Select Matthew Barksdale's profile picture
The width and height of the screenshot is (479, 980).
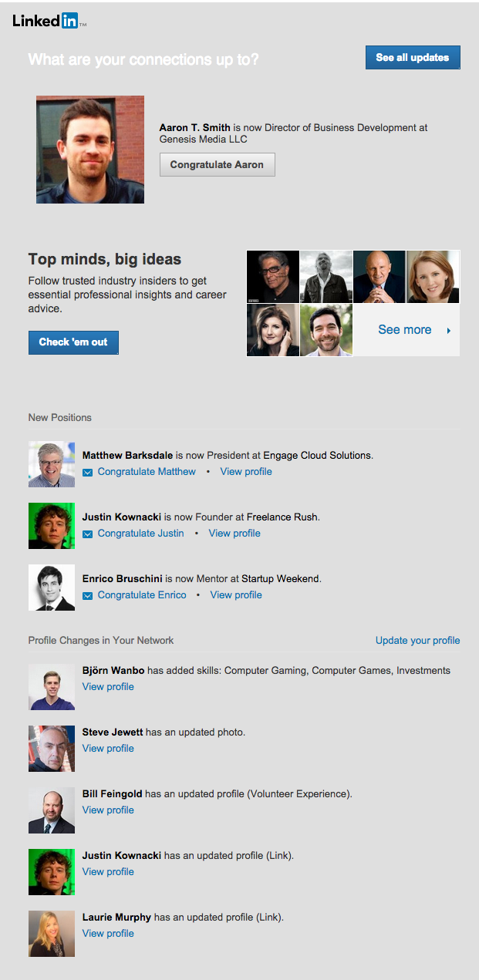pyautogui.click(x=52, y=464)
